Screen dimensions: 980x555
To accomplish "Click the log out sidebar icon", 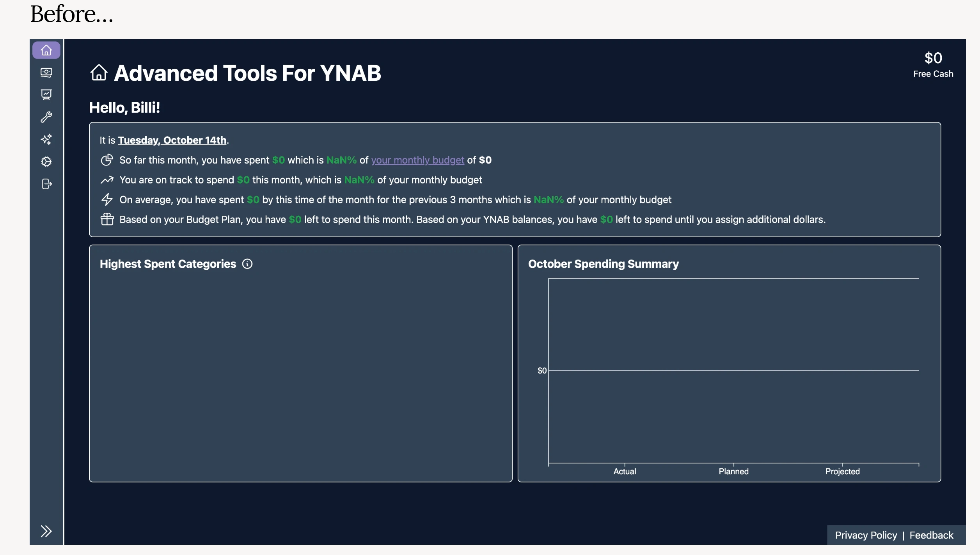I will coord(46,184).
